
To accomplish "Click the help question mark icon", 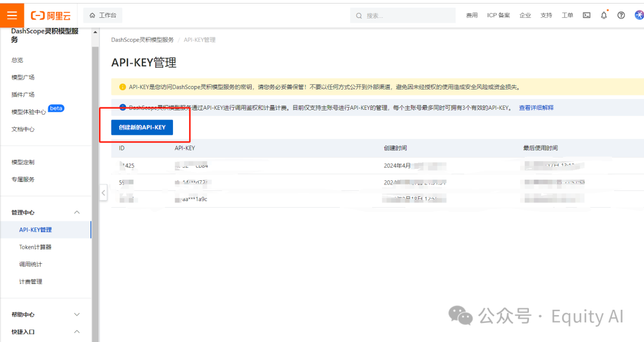I will coord(621,16).
